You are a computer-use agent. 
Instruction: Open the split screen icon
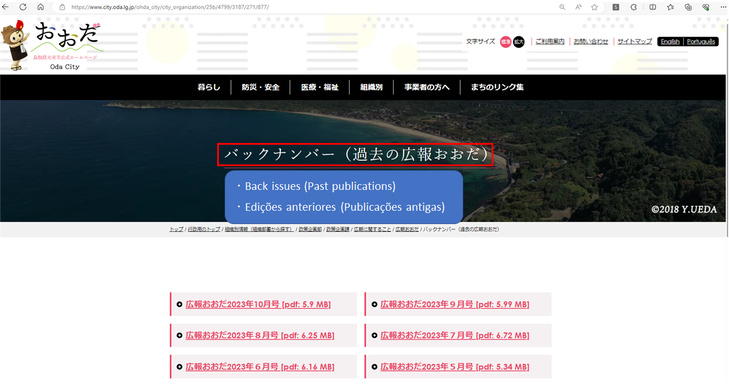coord(653,7)
